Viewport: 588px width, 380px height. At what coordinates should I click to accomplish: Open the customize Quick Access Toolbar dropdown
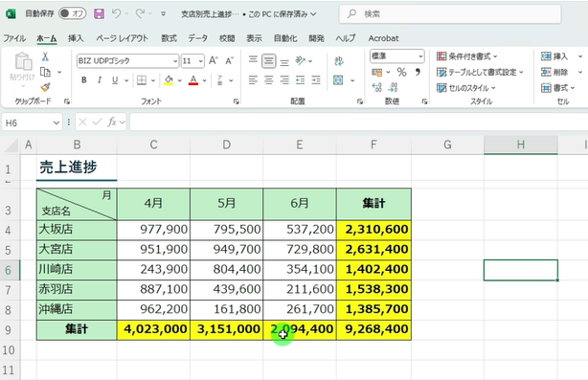pos(164,13)
